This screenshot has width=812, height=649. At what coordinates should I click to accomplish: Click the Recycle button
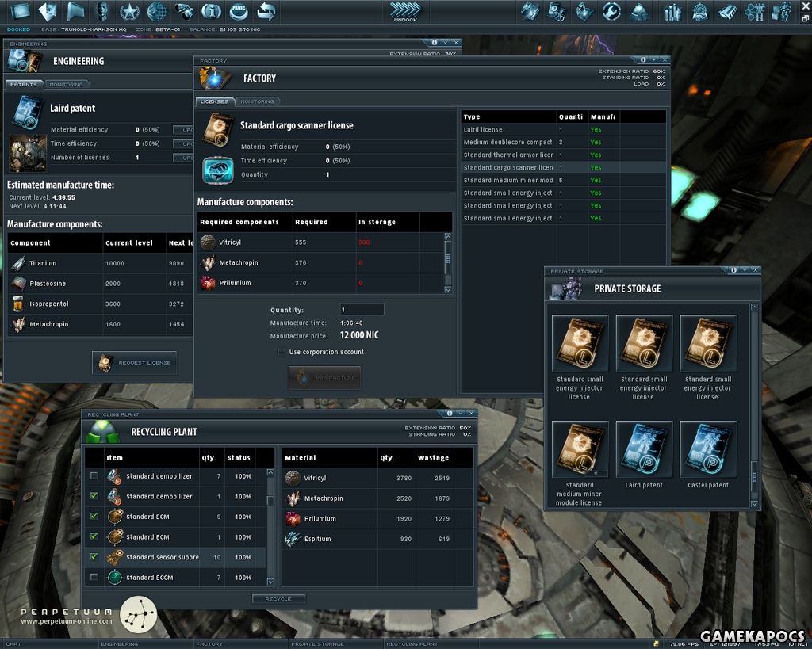(x=278, y=599)
